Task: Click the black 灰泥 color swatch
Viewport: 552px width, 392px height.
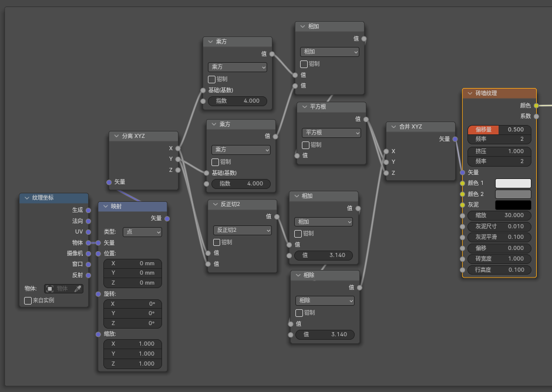Action: click(x=513, y=205)
